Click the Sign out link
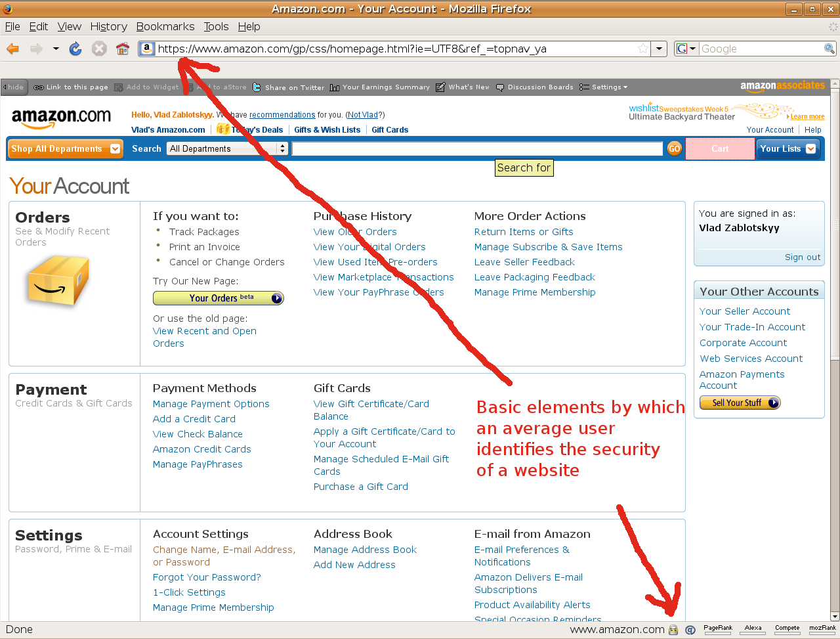 803,257
